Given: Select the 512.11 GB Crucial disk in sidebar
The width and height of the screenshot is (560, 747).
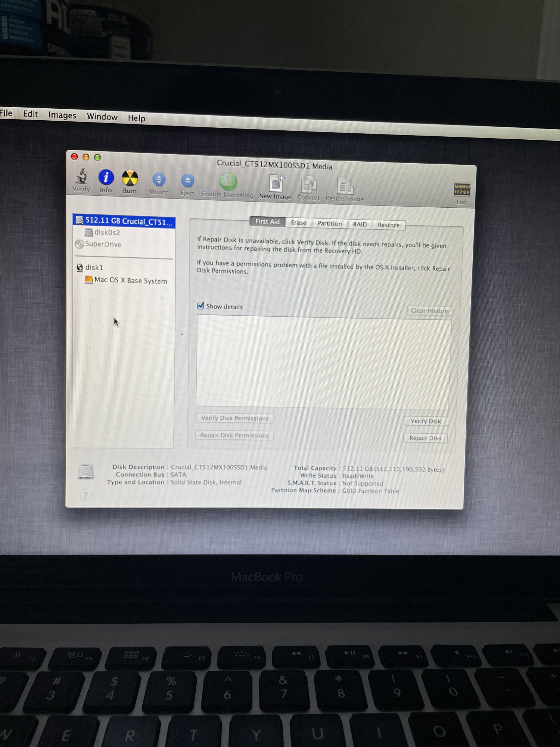Looking at the screenshot, I should point(124,221).
